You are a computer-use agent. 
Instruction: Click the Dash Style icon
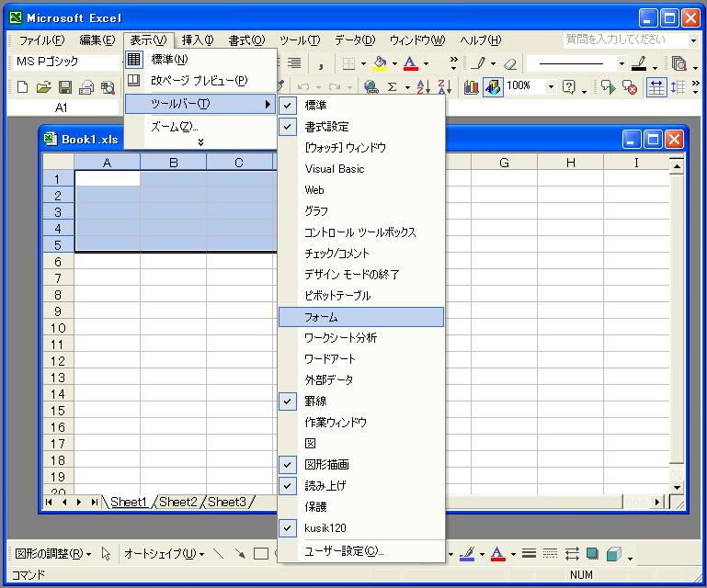click(551, 553)
